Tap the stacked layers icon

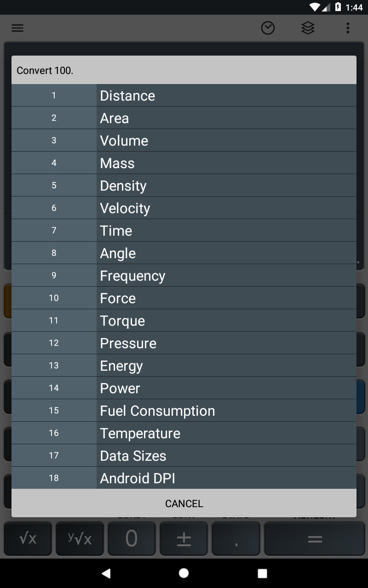pyautogui.click(x=308, y=28)
